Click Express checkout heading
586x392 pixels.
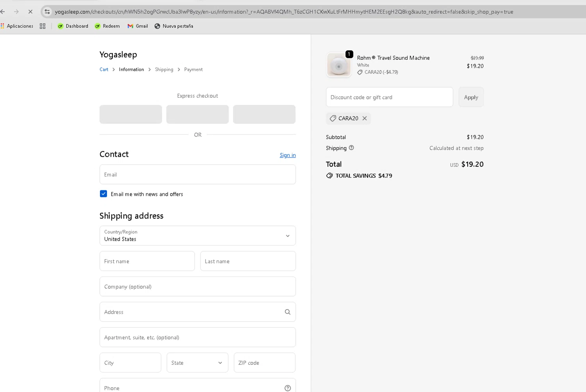(198, 96)
